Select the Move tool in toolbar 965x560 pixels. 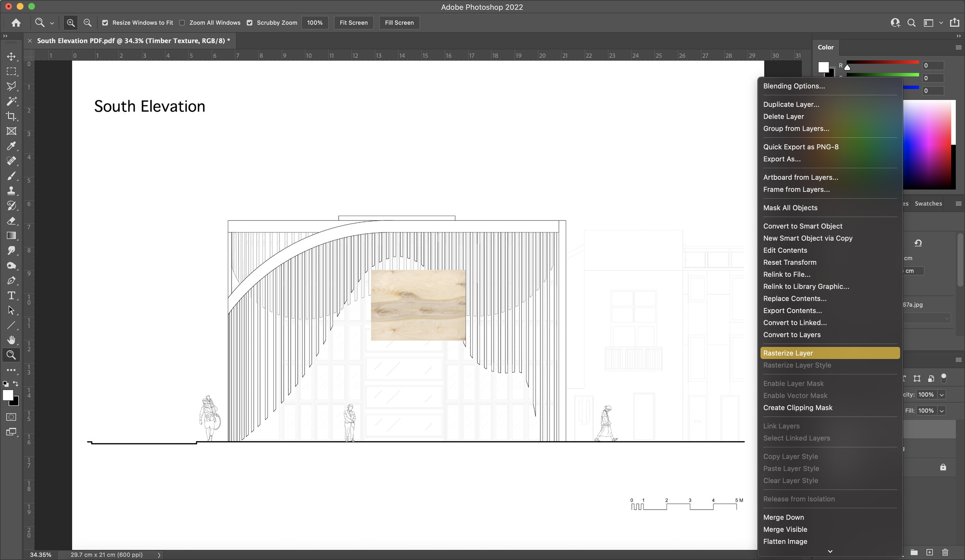pos(11,56)
